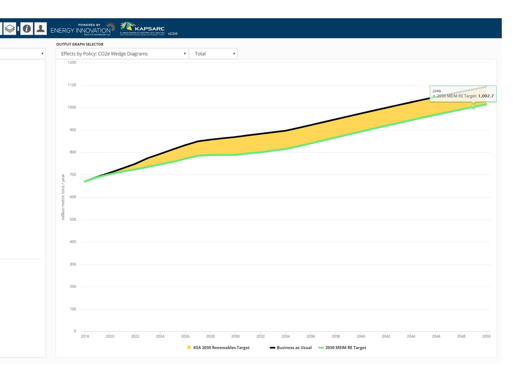Click the 2050 x-axis label
Image resolution: width=519 pixels, height=380 pixels.
coord(486,336)
